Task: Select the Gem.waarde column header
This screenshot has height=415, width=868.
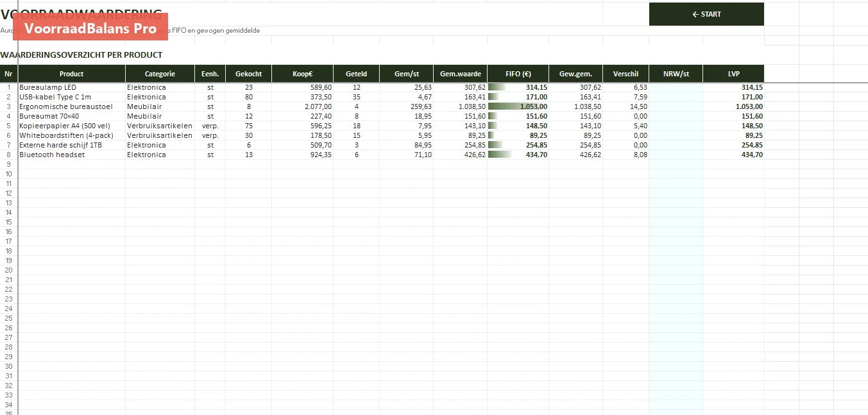Action: pyautogui.click(x=461, y=74)
